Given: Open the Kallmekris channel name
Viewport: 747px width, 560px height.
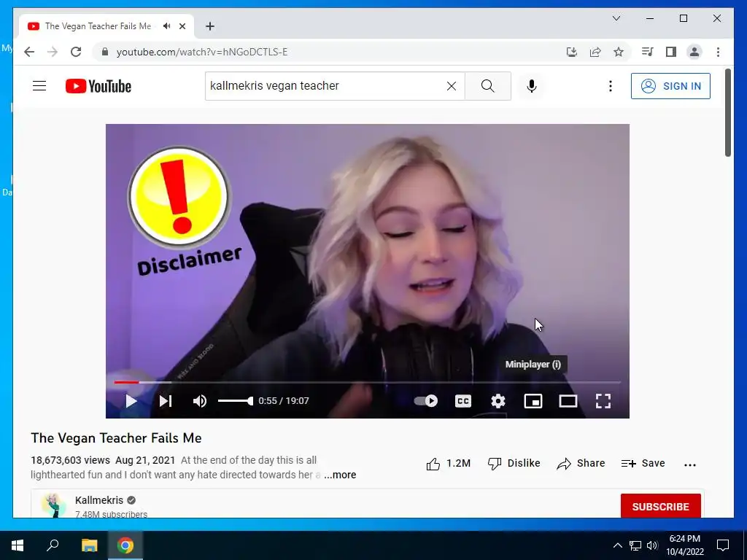Looking at the screenshot, I should [x=99, y=500].
